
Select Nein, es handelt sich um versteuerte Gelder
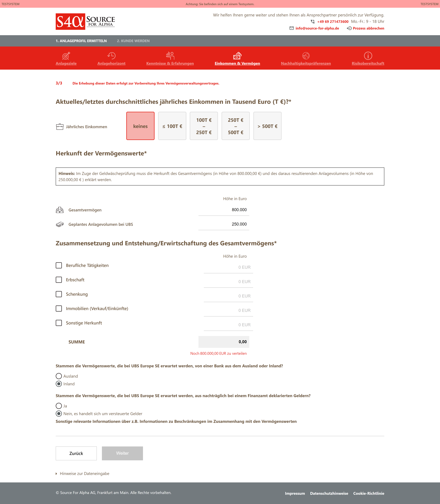click(x=59, y=414)
